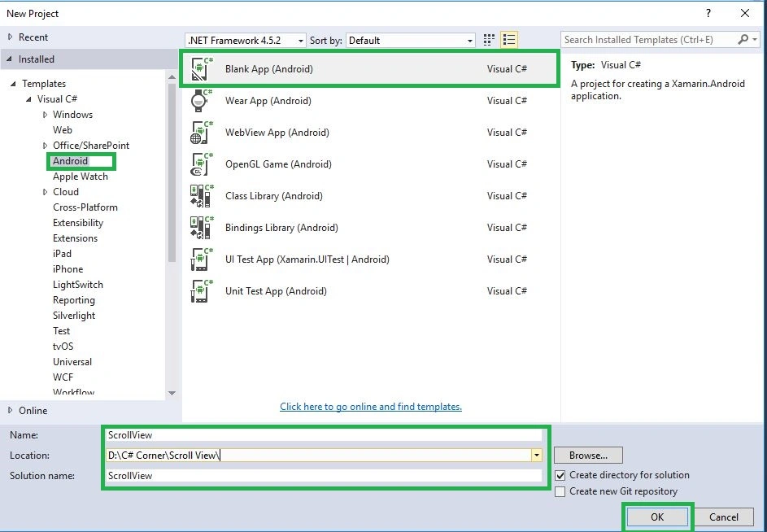767x532 pixels.
Task: Select Reporting category
Action: (x=74, y=300)
